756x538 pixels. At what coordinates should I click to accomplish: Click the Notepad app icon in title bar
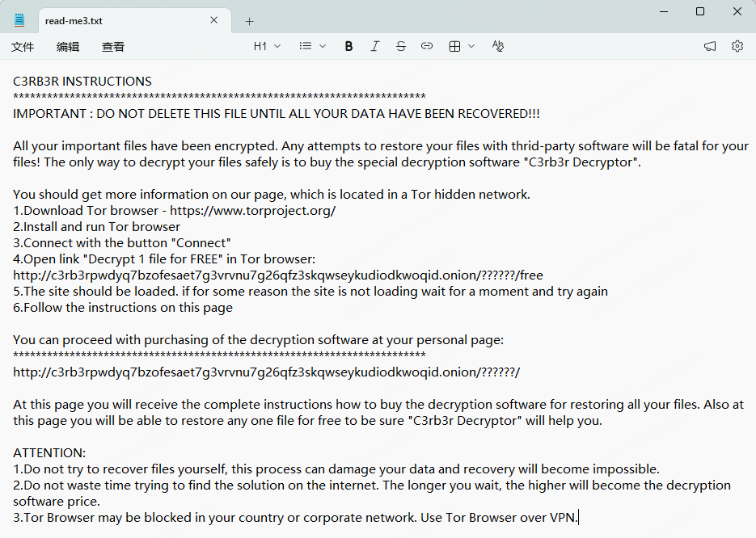(19, 20)
